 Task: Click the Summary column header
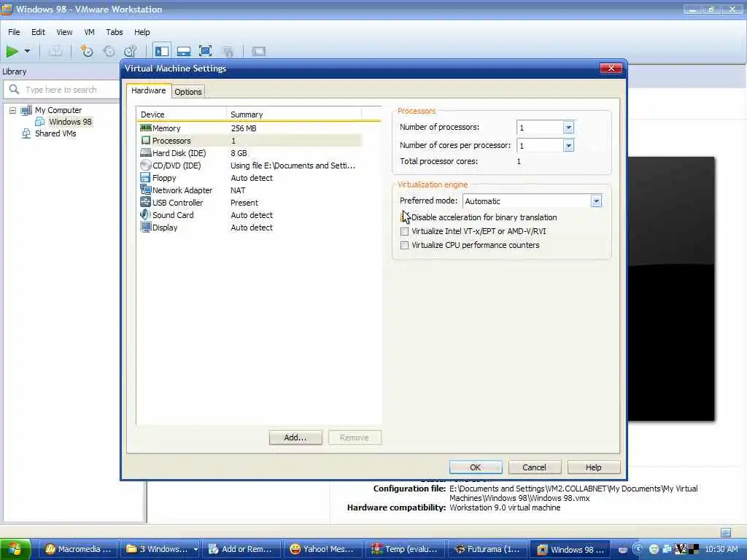pos(294,114)
